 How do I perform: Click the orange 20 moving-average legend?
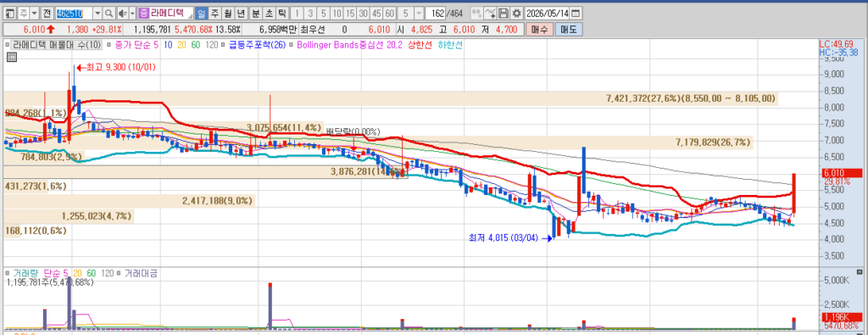(x=181, y=46)
